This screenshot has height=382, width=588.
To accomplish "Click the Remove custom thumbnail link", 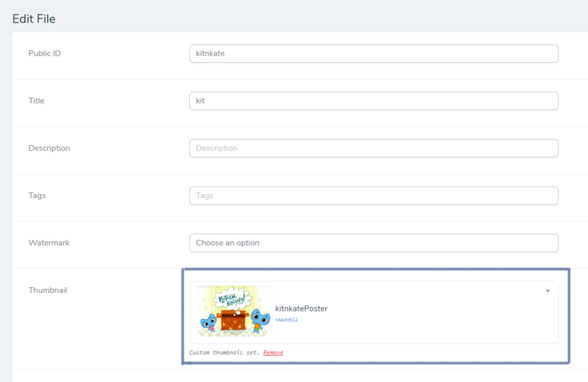I will click(x=273, y=353).
